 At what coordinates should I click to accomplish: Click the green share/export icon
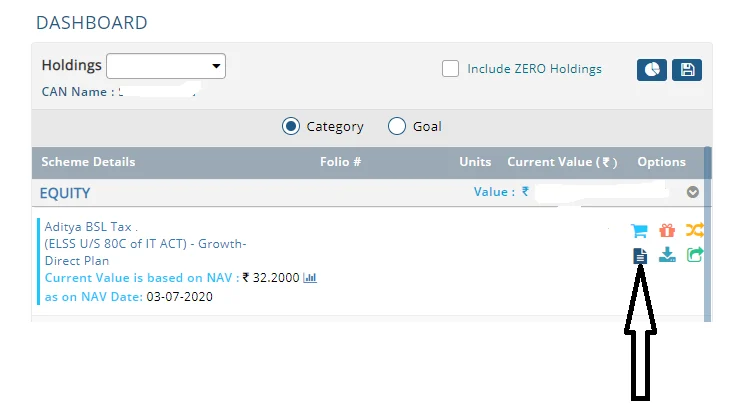coord(694,255)
